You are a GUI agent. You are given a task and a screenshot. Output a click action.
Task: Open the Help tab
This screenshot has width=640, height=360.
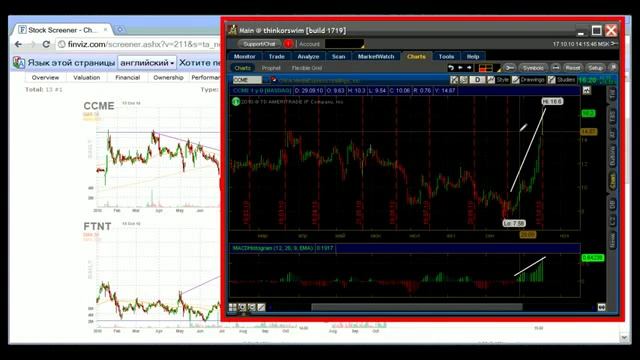point(473,56)
